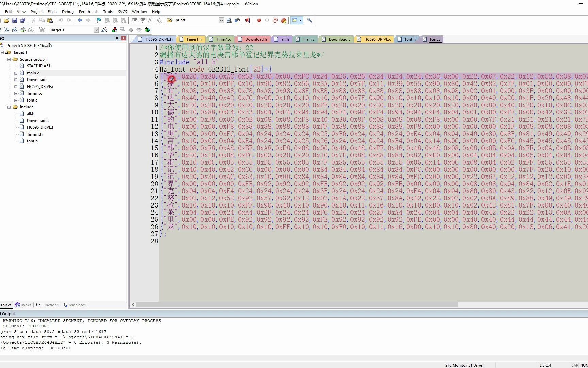
Task: Switch to the font.h editor tab
Action: pyautogui.click(x=407, y=39)
